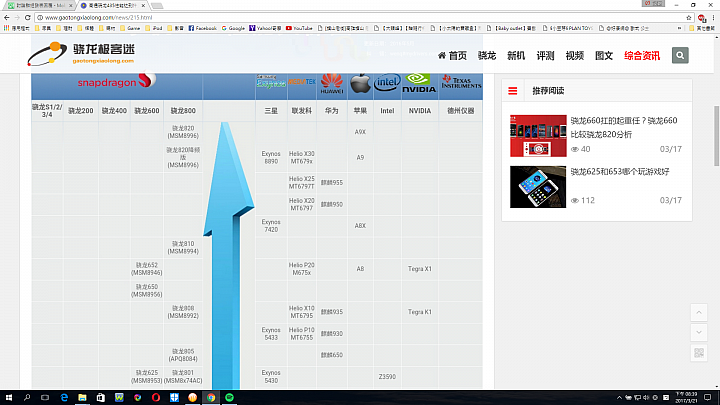
Task: Click the Chrome icon on taskbar
Action: (x=211, y=398)
